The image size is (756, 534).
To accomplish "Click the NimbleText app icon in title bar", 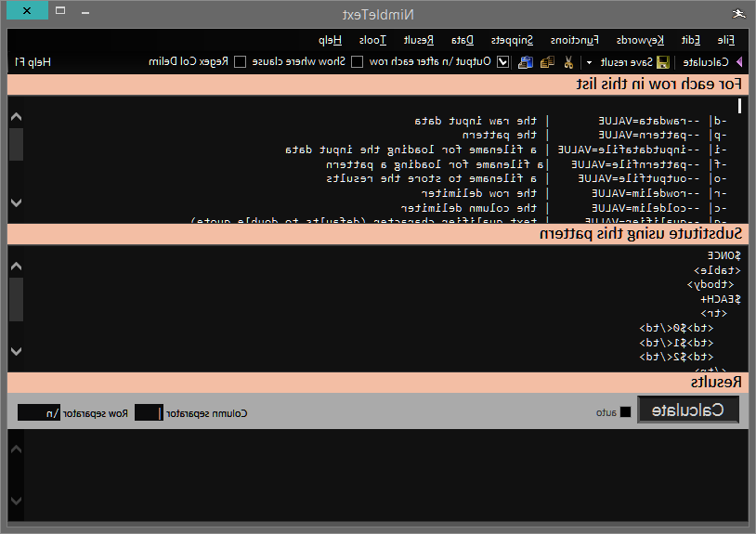I will 738,14.
